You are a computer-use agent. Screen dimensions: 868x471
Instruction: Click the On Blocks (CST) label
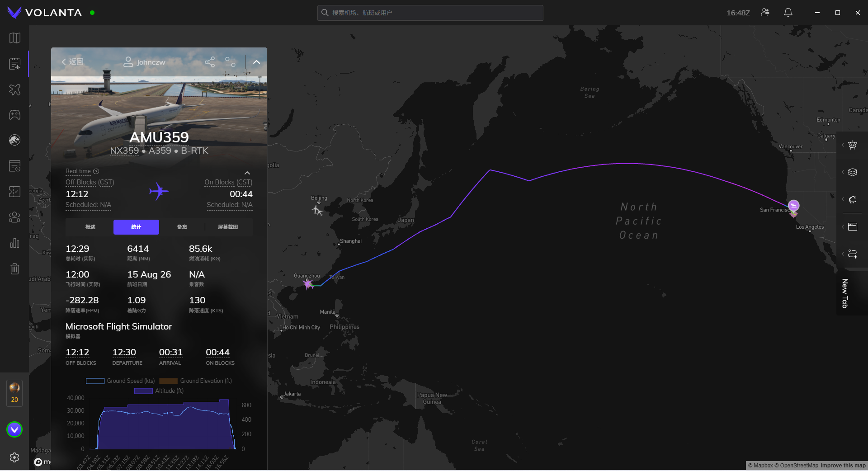[228, 182]
